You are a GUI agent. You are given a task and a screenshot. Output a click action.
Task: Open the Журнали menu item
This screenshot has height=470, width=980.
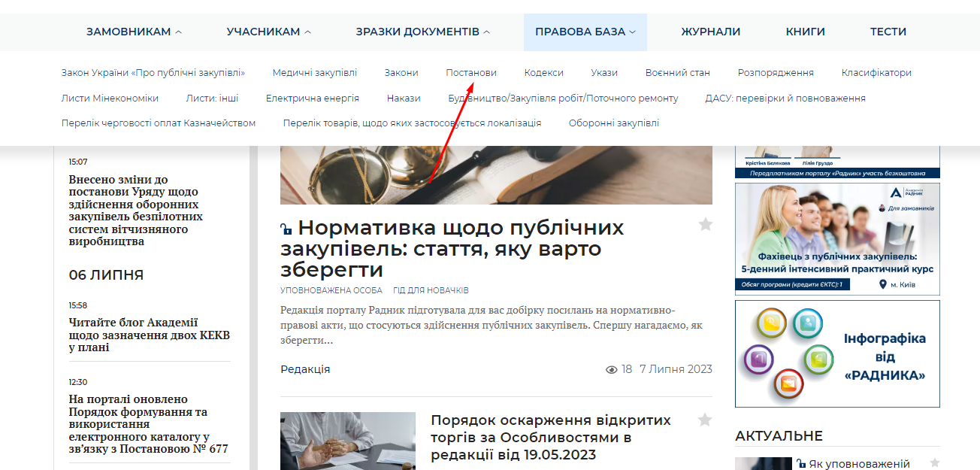click(710, 32)
